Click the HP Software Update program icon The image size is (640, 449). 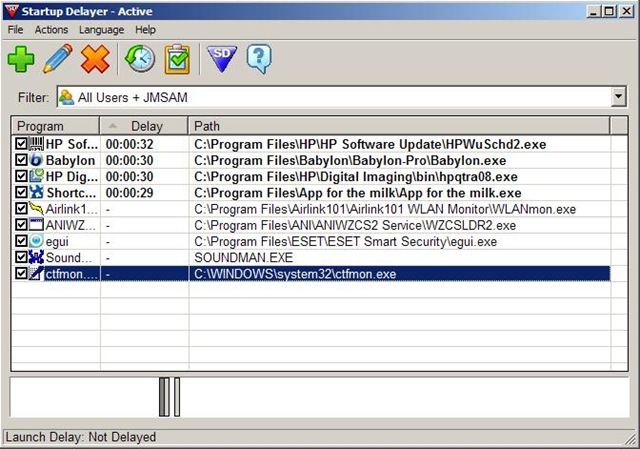[36, 144]
